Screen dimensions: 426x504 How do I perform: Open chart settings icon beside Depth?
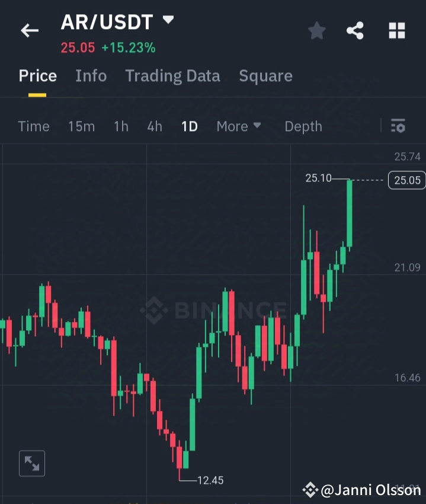click(398, 126)
